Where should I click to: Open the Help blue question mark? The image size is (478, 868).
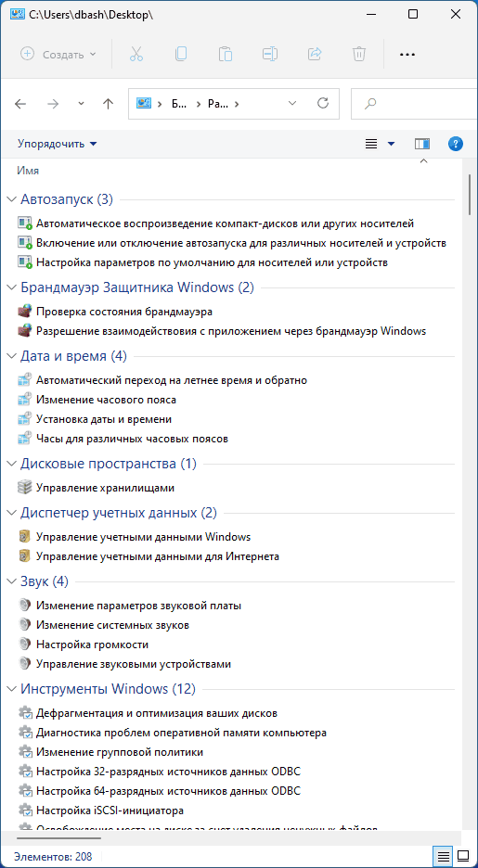coord(456,144)
